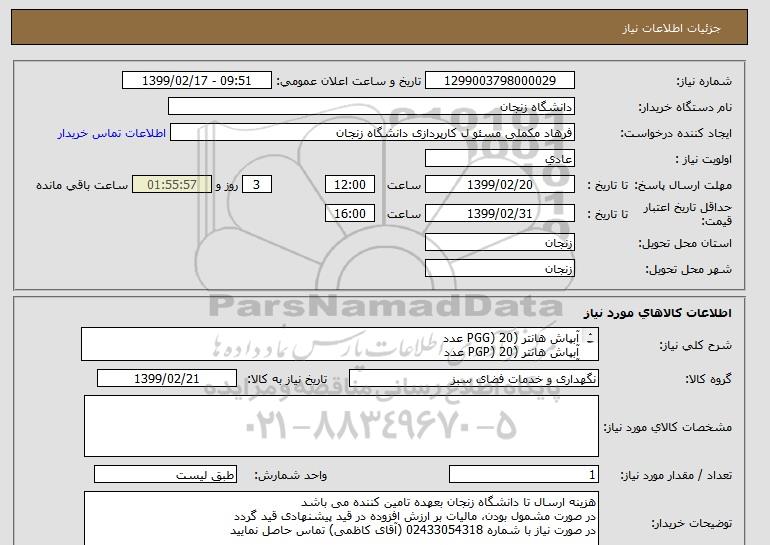Click the label شهر محل تحویل
This screenshot has width=770, height=545.
688,269
